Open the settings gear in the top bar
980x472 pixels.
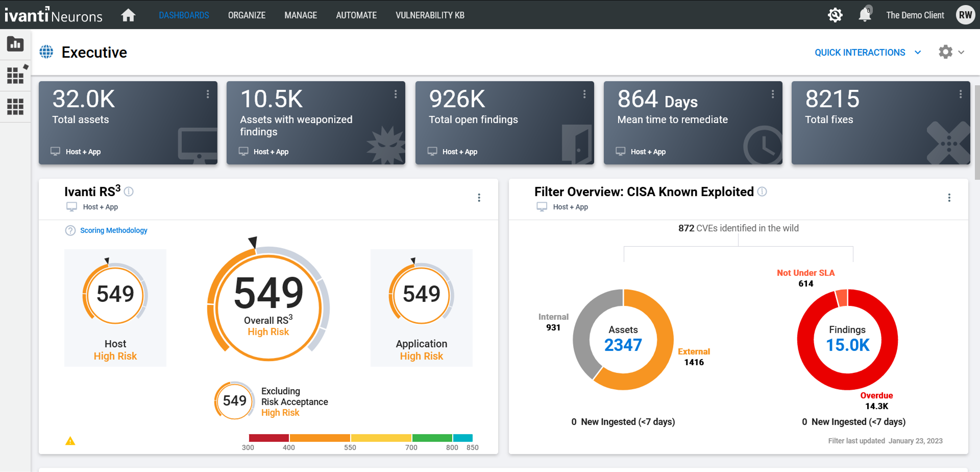(835, 15)
